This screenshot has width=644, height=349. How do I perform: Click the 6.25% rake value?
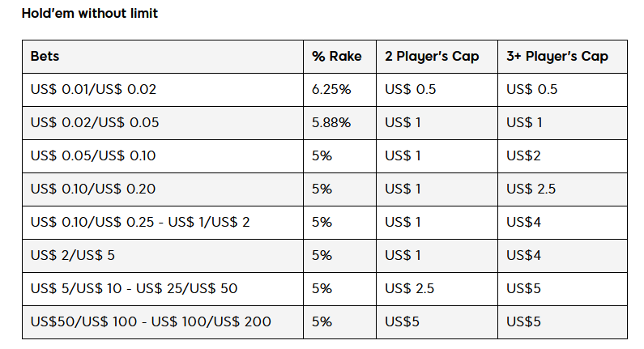pyautogui.click(x=331, y=90)
